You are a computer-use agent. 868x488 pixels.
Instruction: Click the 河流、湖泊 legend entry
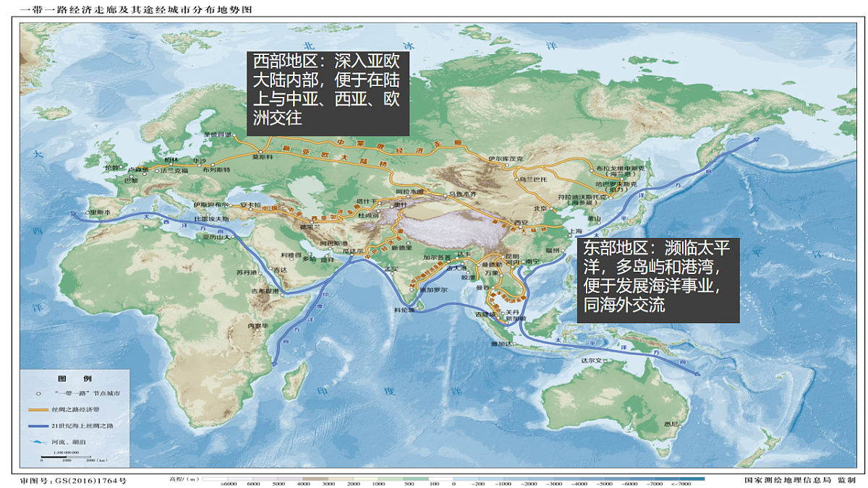click(x=58, y=442)
